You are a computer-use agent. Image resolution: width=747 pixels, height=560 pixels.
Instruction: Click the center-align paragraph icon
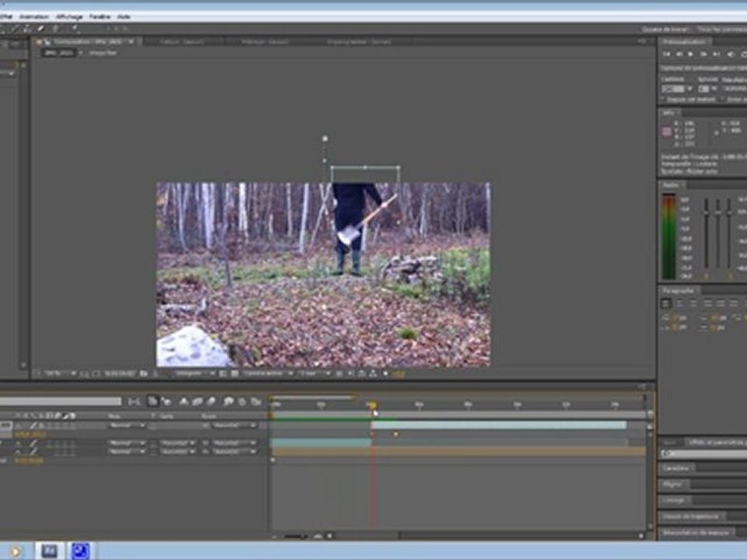coord(680,303)
